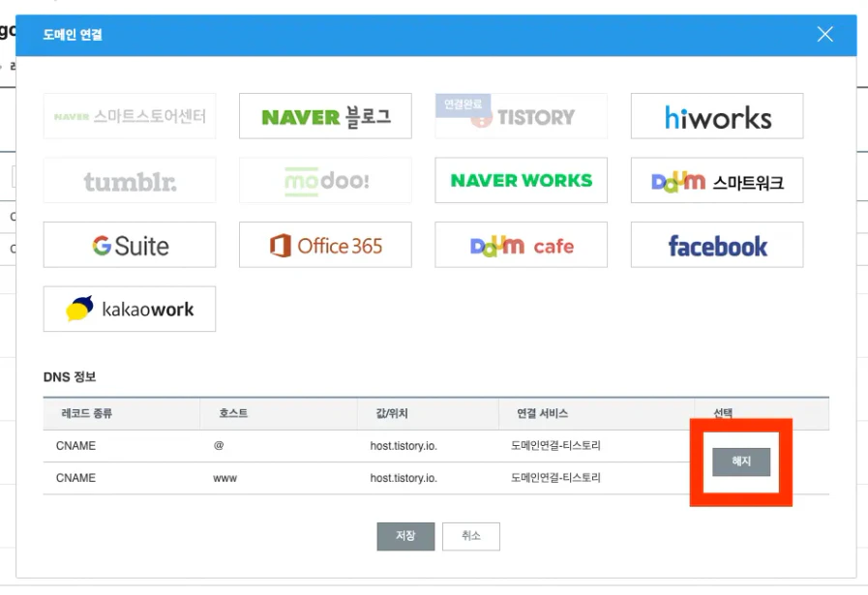868x595 pixels.
Task: Click the 해지 button for Tistory records
Action: pyautogui.click(x=741, y=461)
